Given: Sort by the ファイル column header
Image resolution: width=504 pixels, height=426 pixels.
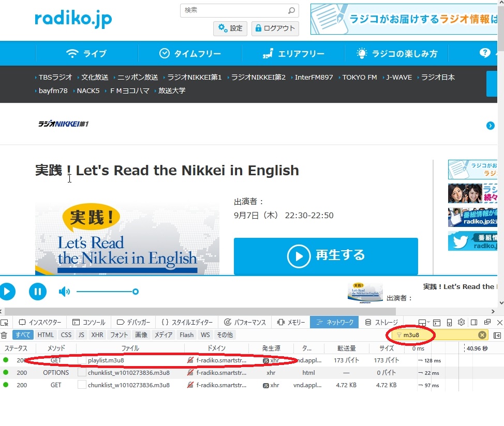Looking at the screenshot, I should click(130, 348).
